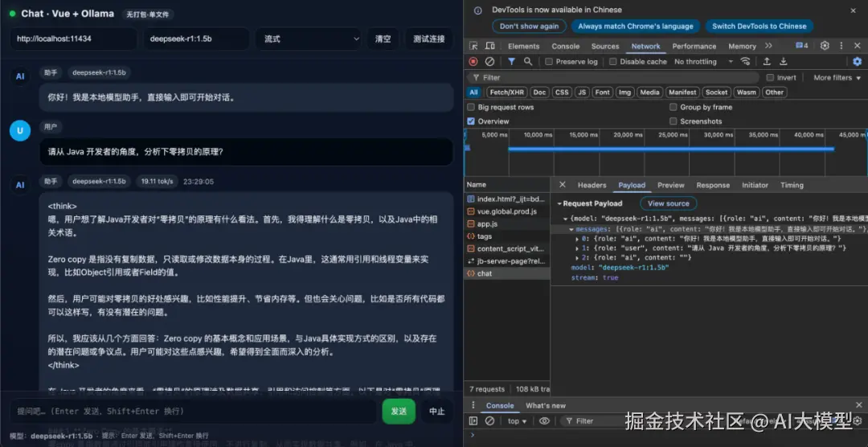Click Switch DevTools to Chinese
Image resolution: width=868 pixels, height=447 pixels.
pyautogui.click(x=759, y=26)
